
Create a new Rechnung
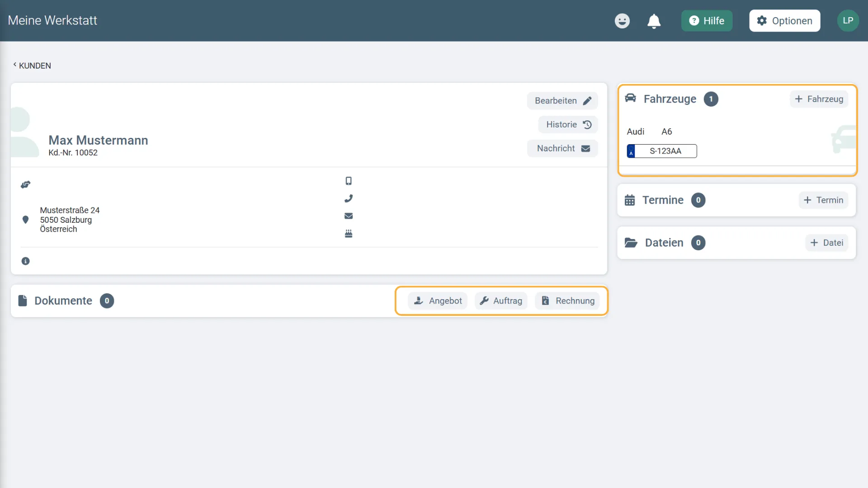click(x=567, y=301)
